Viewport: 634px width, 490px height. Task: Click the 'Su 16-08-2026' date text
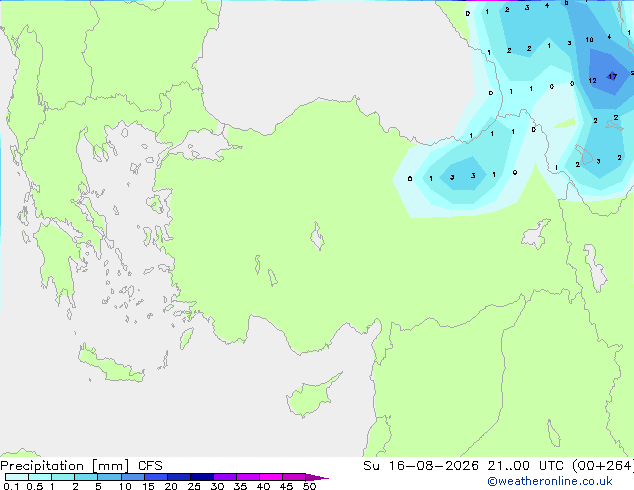(421, 466)
